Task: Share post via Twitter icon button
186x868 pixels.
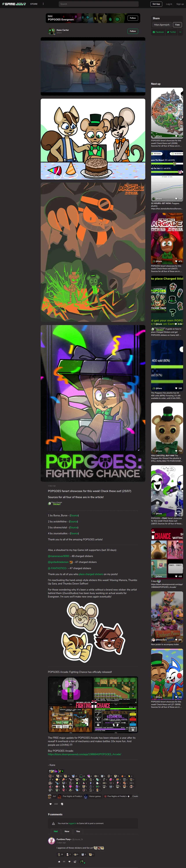Action: (172, 32)
